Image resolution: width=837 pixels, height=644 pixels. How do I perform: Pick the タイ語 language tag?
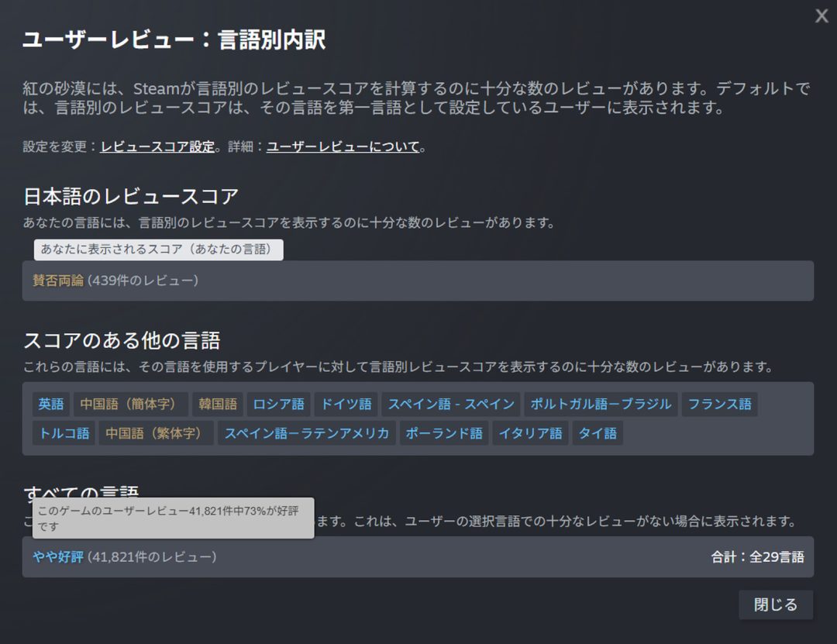[x=598, y=433]
